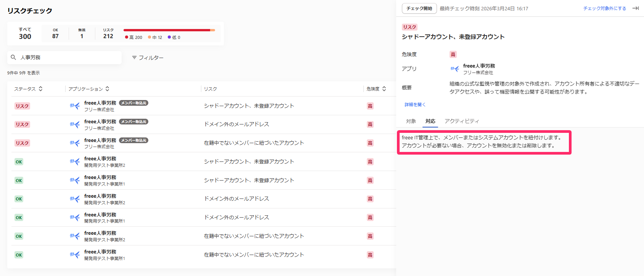The width and height of the screenshot is (644, 276).
Task: Select the リスク 212 summary filter
Action: [108, 34]
